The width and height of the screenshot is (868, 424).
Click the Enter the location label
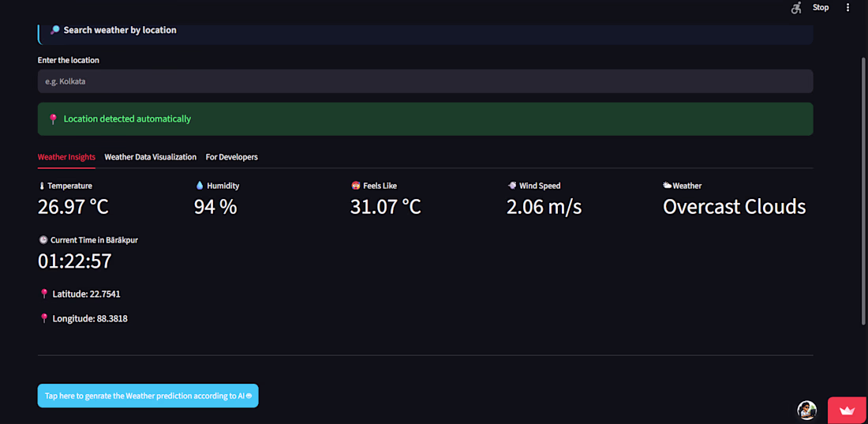(69, 60)
